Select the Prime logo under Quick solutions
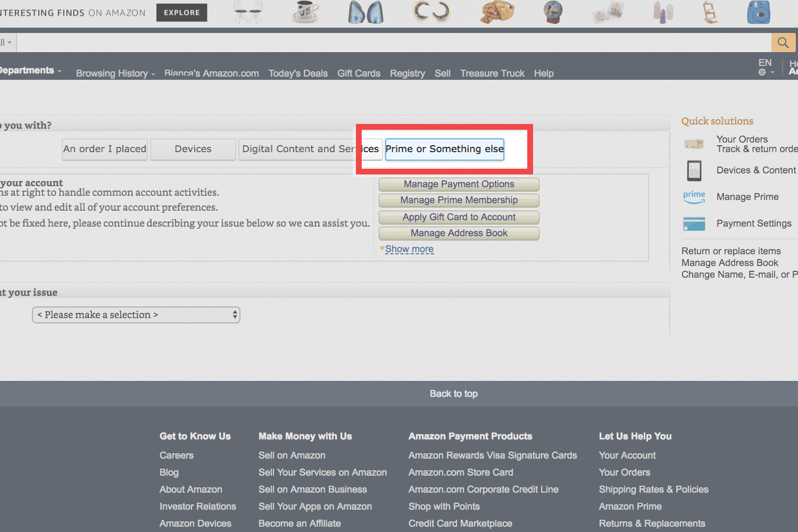Viewport: 798px width, 532px height. click(694, 197)
